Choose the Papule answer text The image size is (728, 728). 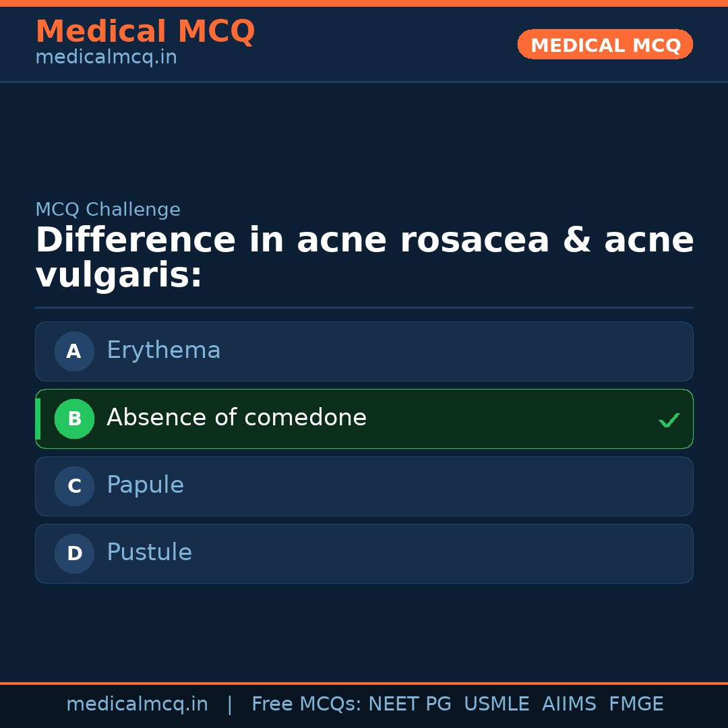(x=145, y=485)
